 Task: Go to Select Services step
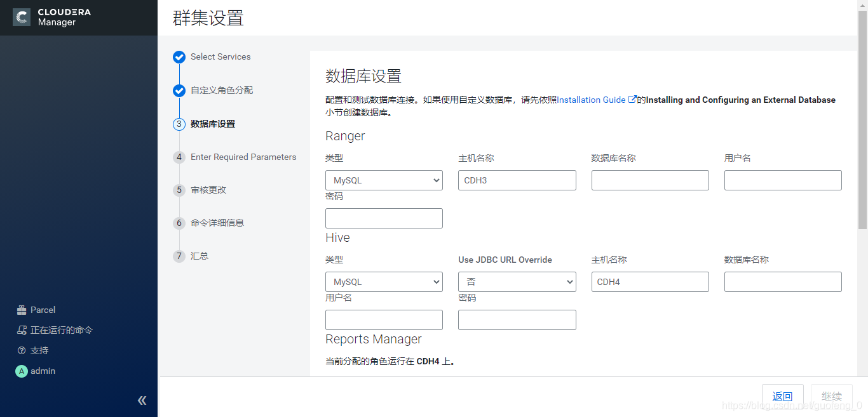point(220,56)
